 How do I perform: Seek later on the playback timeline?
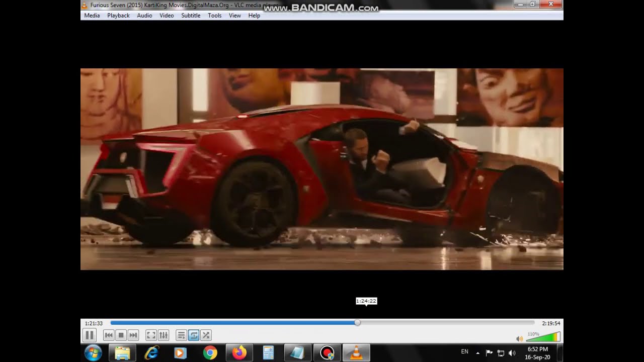pyautogui.click(x=447, y=323)
